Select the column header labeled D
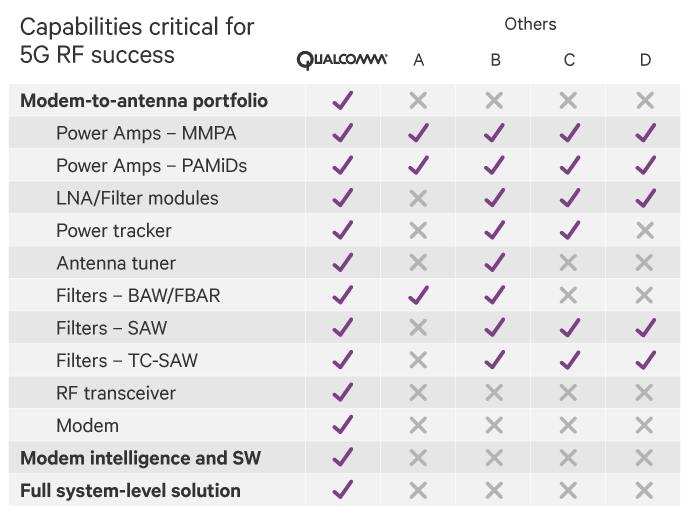Viewport: 688px width, 518px height. click(645, 61)
